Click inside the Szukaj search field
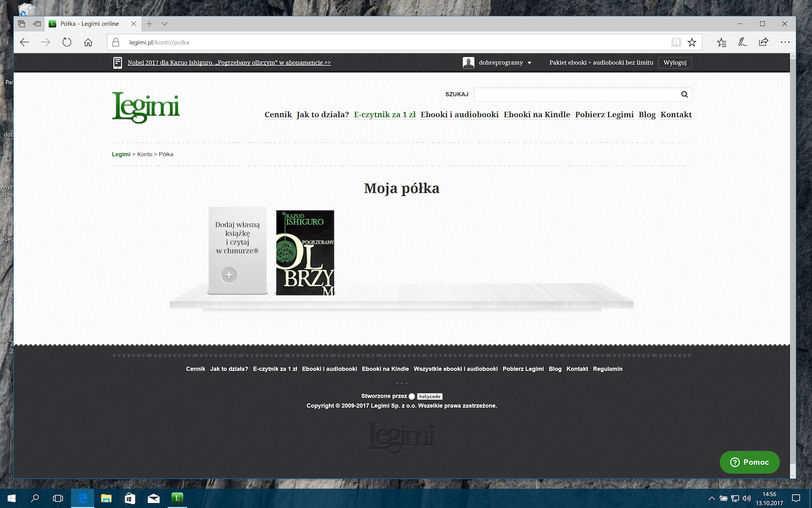Viewport: 812px width, 508px height. (x=576, y=94)
